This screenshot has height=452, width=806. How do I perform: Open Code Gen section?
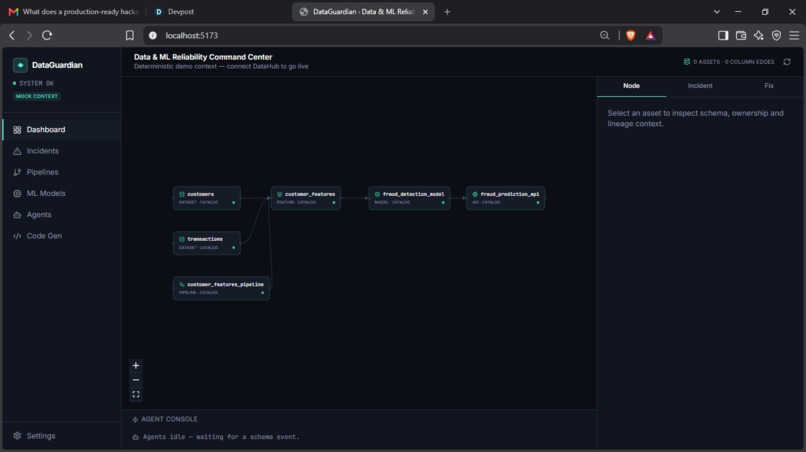62,236
